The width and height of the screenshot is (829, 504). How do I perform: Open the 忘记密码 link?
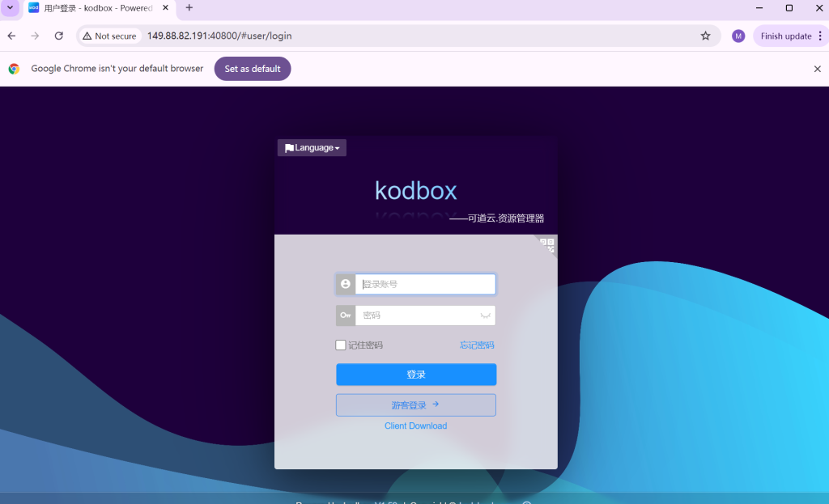pos(477,345)
